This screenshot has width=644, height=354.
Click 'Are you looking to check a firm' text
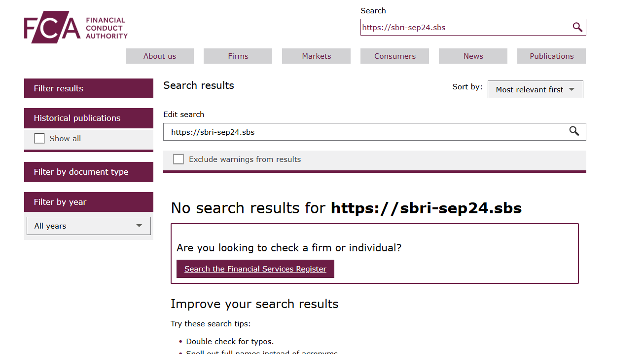click(x=289, y=248)
